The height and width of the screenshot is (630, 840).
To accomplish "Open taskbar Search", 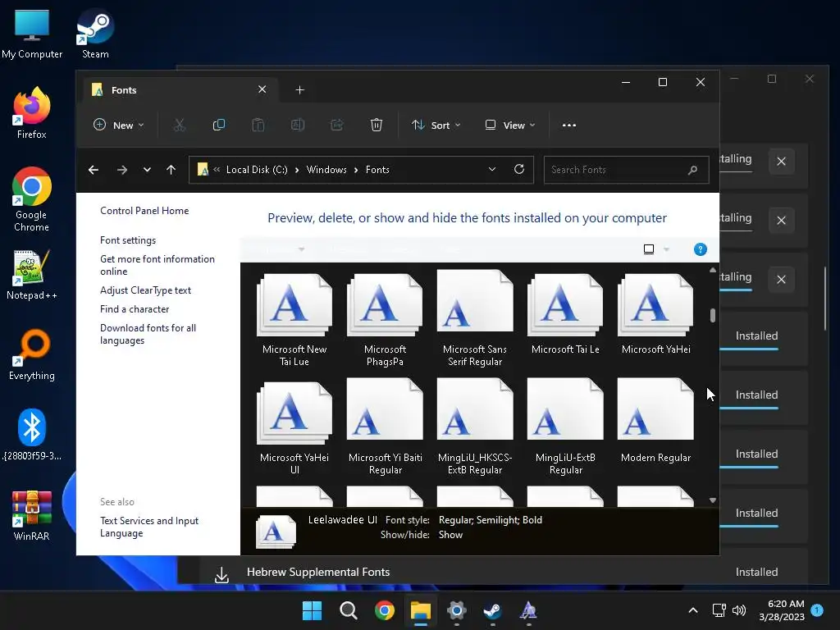I will coord(348,610).
